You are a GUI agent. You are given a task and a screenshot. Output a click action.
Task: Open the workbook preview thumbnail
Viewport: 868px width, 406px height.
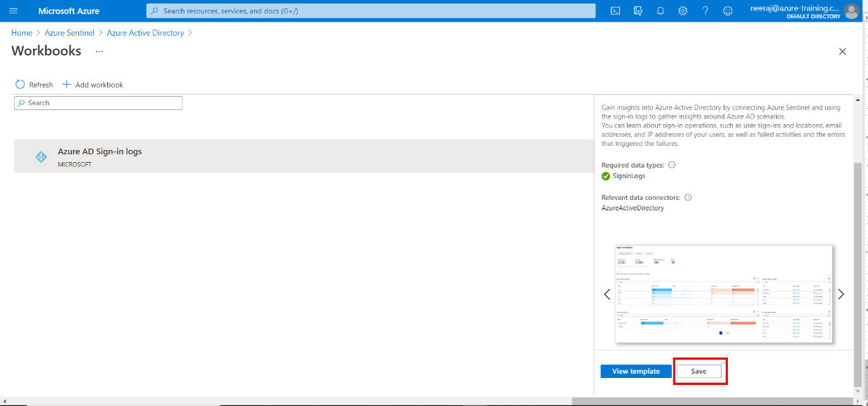point(724,295)
